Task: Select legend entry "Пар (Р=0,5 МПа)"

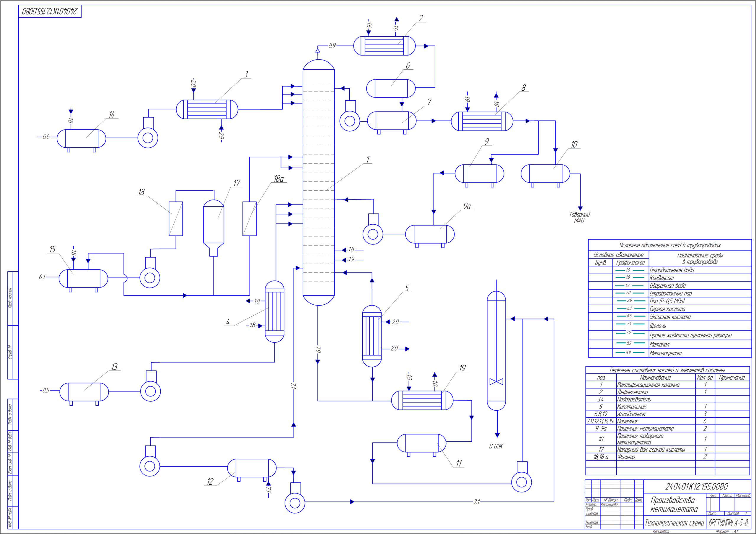Action: click(x=667, y=301)
